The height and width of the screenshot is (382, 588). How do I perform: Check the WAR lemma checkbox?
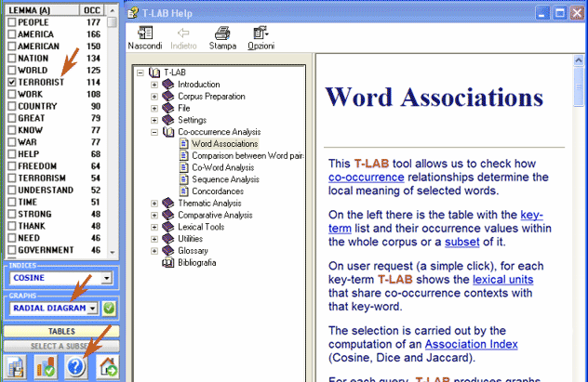(x=12, y=142)
